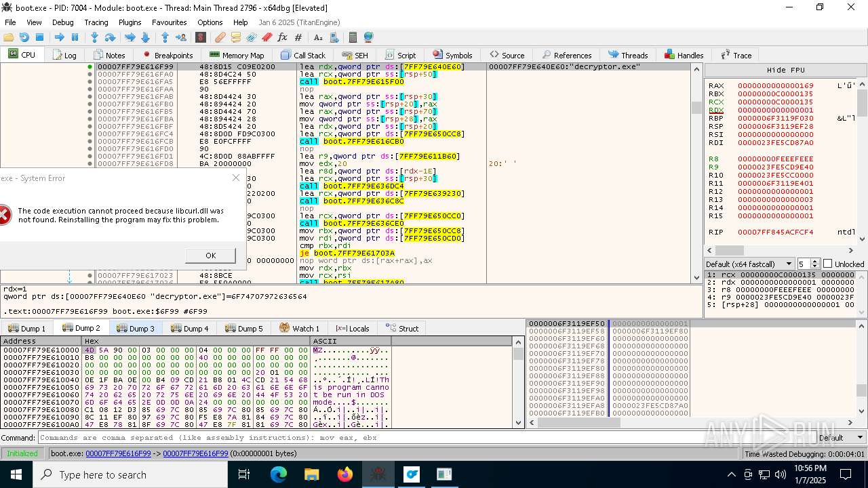Image resolution: width=868 pixels, height=488 pixels.
Task: Click the second status bar address link
Action: (195, 453)
